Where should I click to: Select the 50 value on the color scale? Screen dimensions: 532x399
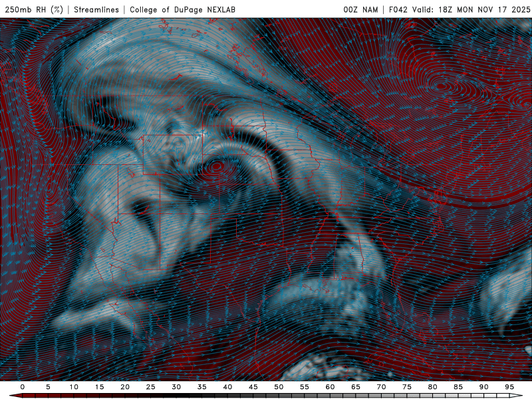pos(279,387)
